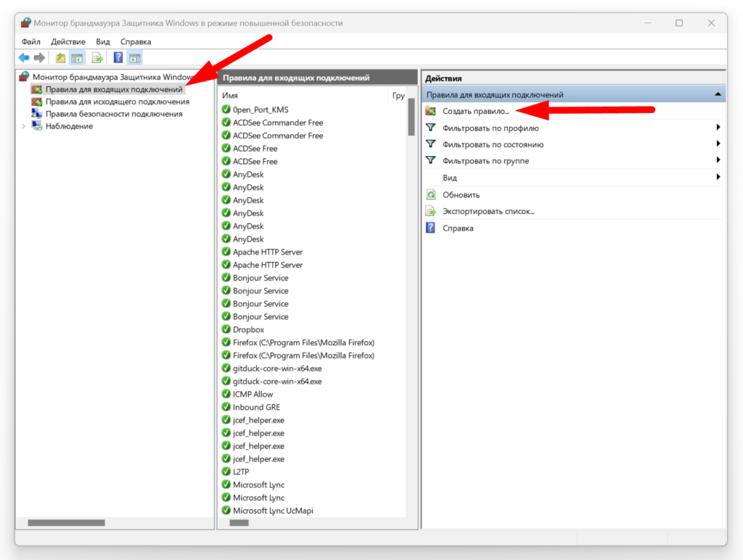Expand the Наблюдение tree node
The image size is (743, 560).
(x=24, y=126)
